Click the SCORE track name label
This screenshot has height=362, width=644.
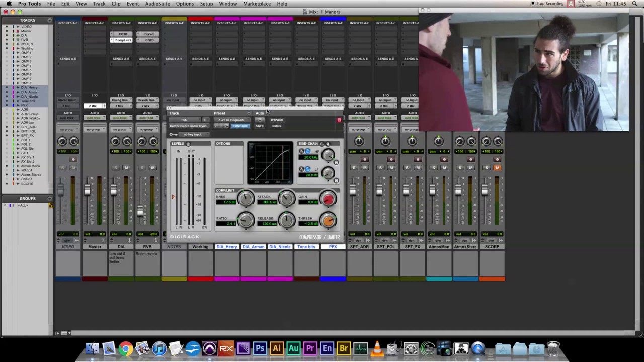coord(492,247)
